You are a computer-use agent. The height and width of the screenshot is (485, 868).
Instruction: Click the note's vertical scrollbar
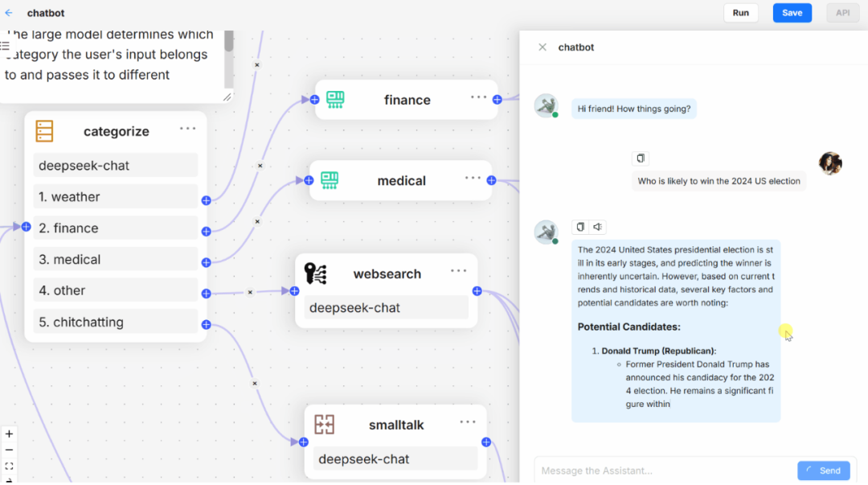228,60
